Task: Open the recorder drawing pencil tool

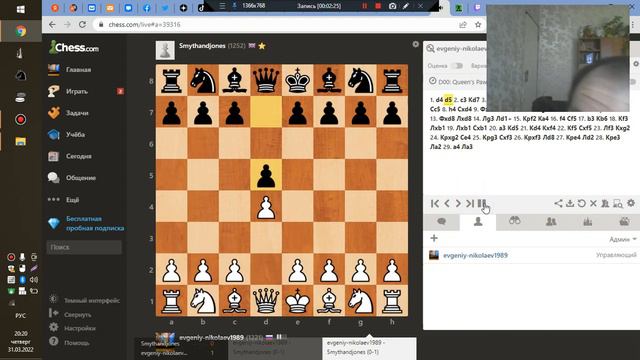Action: tap(406, 6)
